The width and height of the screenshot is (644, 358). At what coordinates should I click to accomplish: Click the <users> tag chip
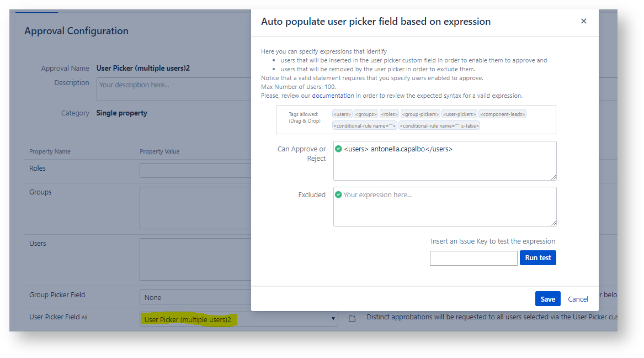coord(342,114)
